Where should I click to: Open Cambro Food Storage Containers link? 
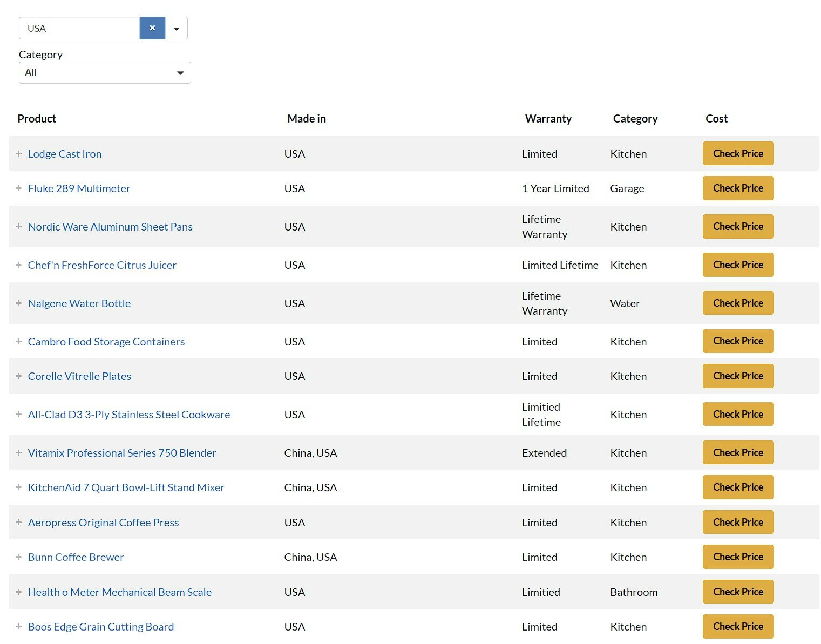tap(106, 342)
